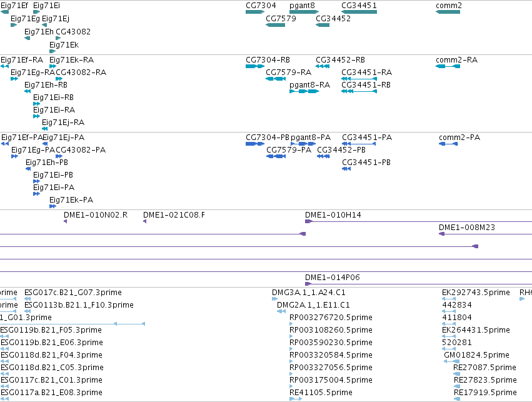Select transcript label CG43082-RA
Image resolution: width=532 pixels, height=402 pixels.
tap(81, 73)
